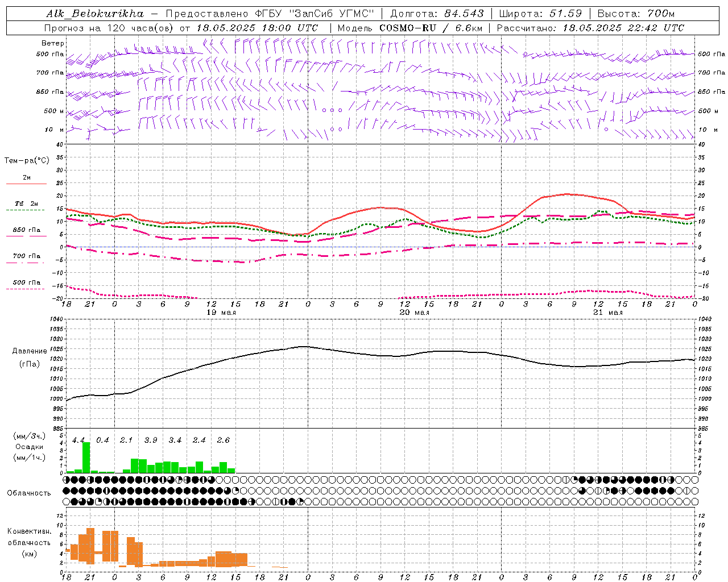Click the 700 гПа legend in the temperature panel
728x582 pixels.
coord(26,256)
